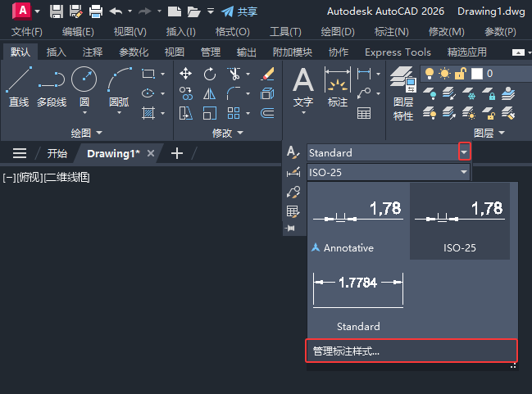Select the Move tool
The height and width of the screenshot is (394, 532).
185,74
